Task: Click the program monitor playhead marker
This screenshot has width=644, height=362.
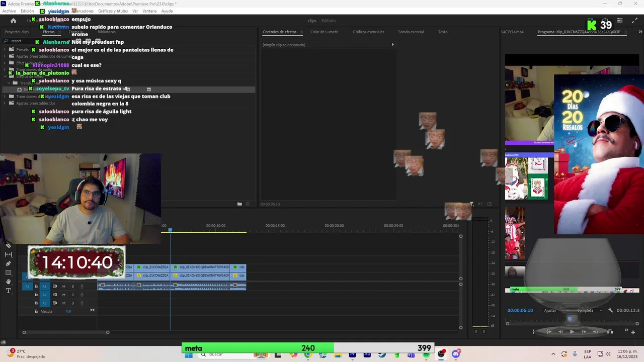Action: 570,318
